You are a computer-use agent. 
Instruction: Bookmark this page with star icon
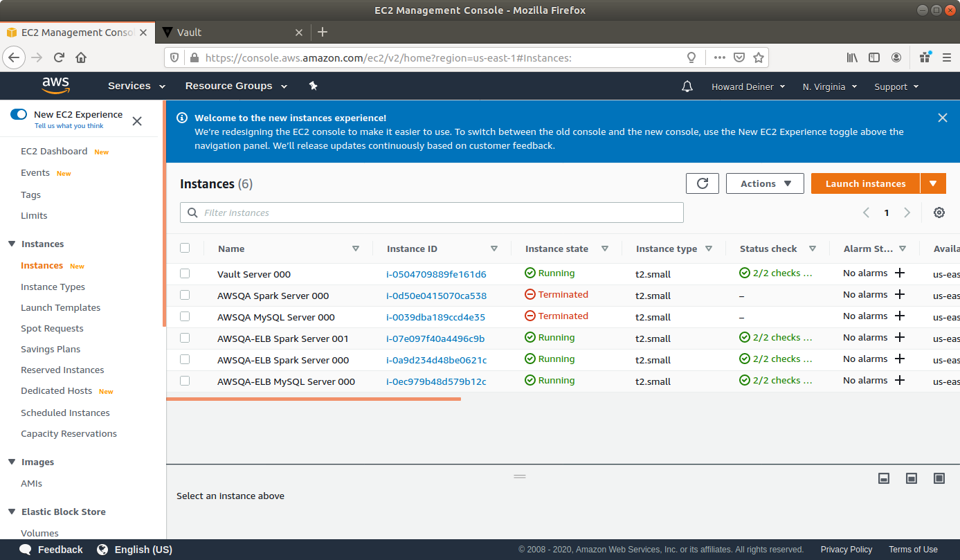[759, 57]
